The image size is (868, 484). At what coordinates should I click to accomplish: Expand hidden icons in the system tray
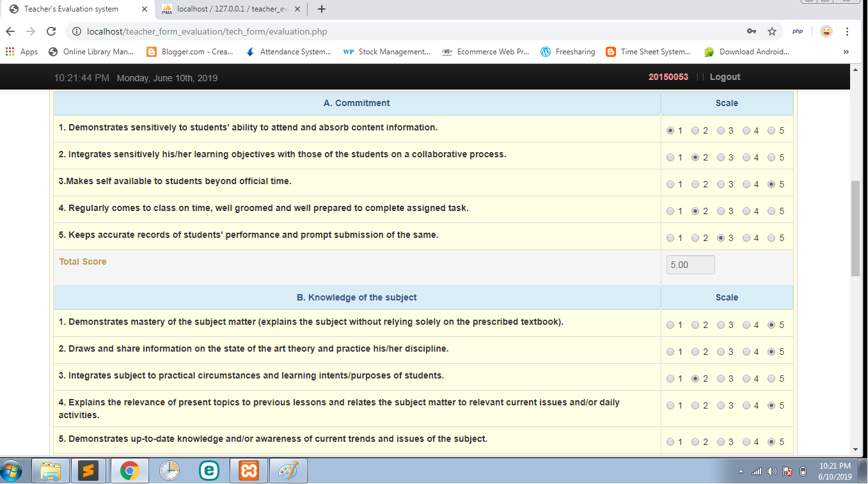click(742, 471)
